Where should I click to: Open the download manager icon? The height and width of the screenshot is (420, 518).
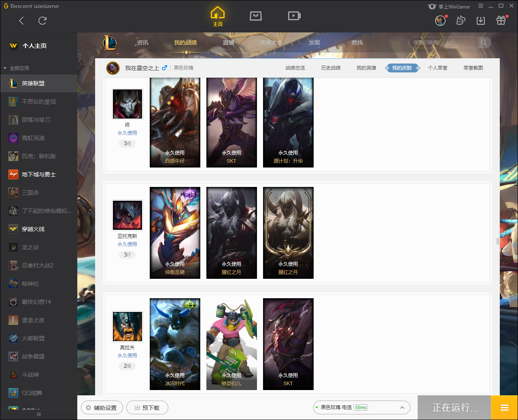[481, 20]
